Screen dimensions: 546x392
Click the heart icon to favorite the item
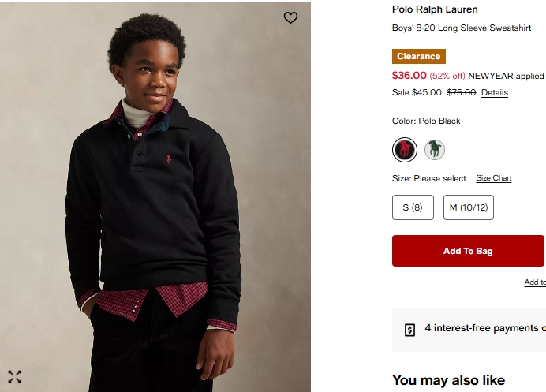pyautogui.click(x=290, y=17)
